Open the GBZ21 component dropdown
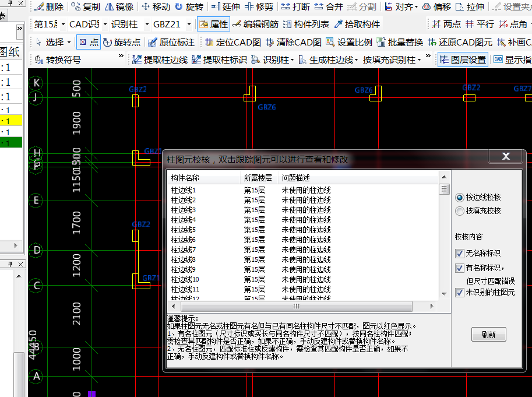532x397 pixels. 189,24
